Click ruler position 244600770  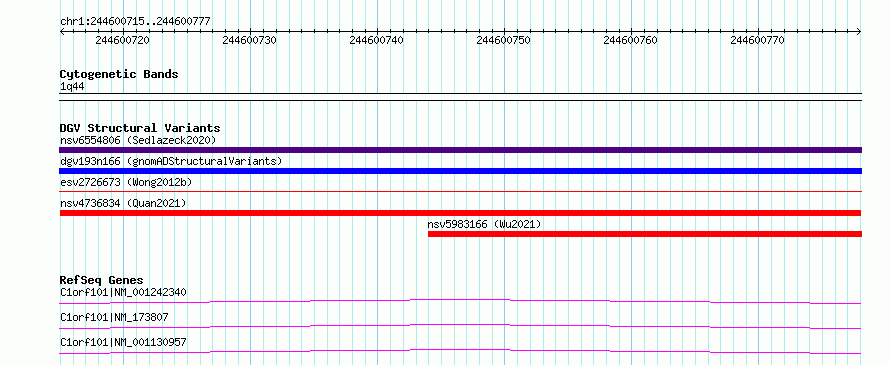[758, 40]
